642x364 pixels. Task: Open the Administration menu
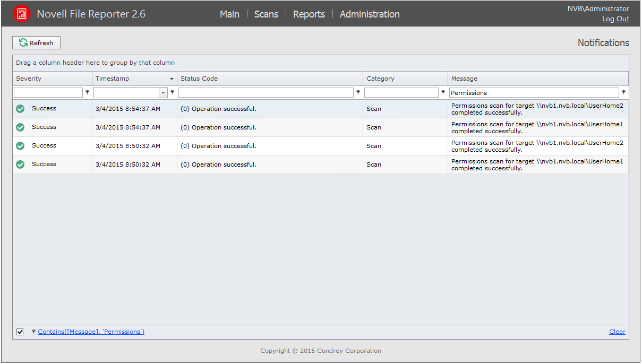point(370,14)
